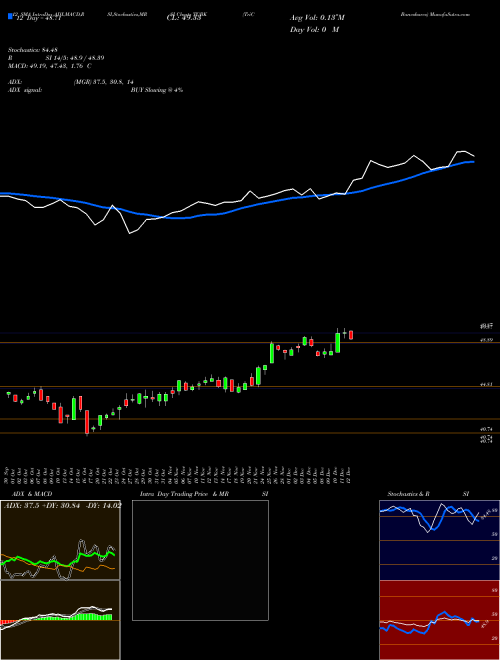Click the blue Stochastics chart panel
Image resolution: width=500 pixels, height=660 pixels.
(439, 540)
